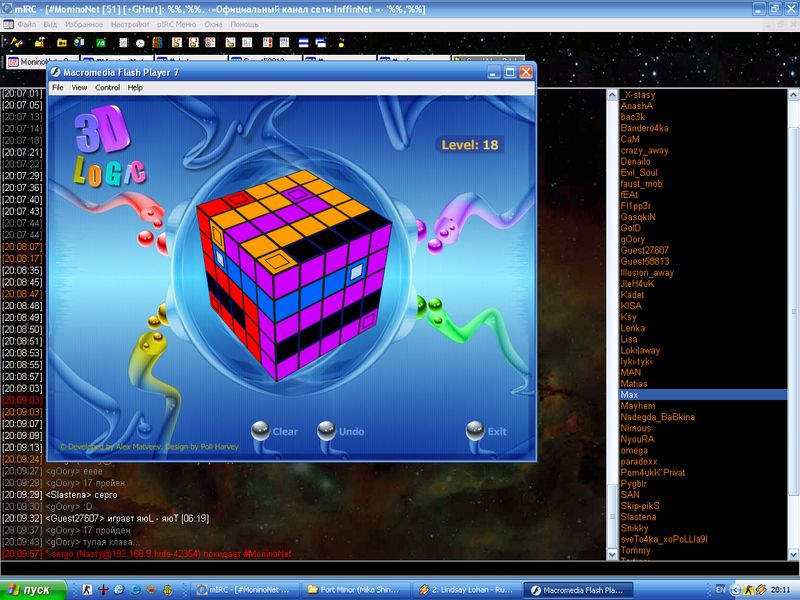The width and height of the screenshot is (800, 600).
Task: Open the Flash Player File menu
Action: [x=58, y=87]
